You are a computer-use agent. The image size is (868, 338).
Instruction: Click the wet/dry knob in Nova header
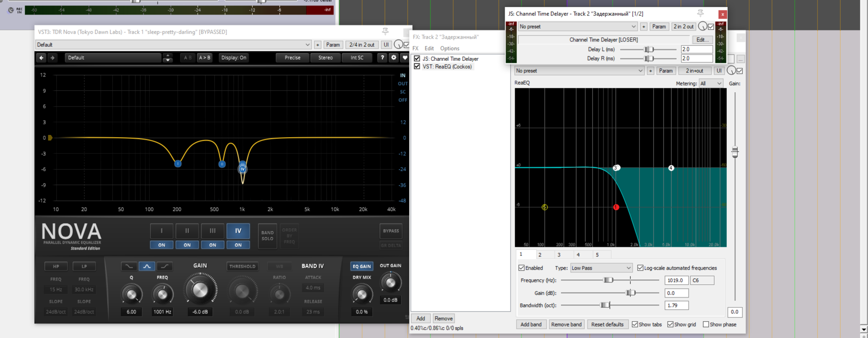click(398, 45)
